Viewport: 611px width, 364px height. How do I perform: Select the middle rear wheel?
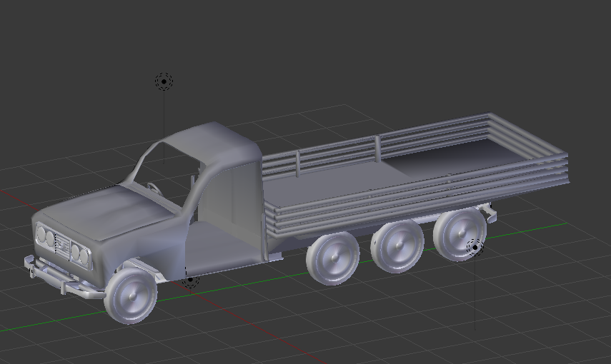[397, 246]
